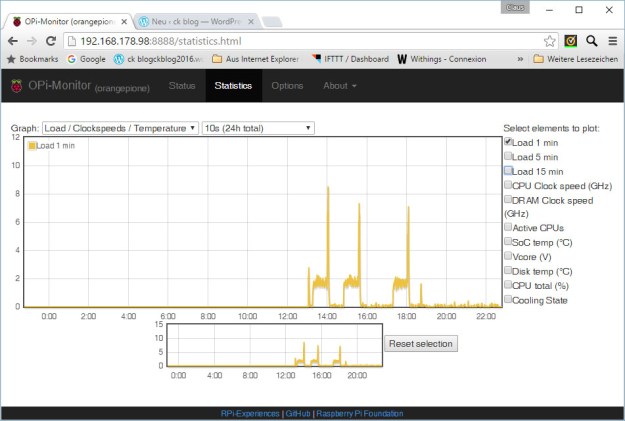Go back with the browser back arrow
625x421 pixels.
click(13, 41)
